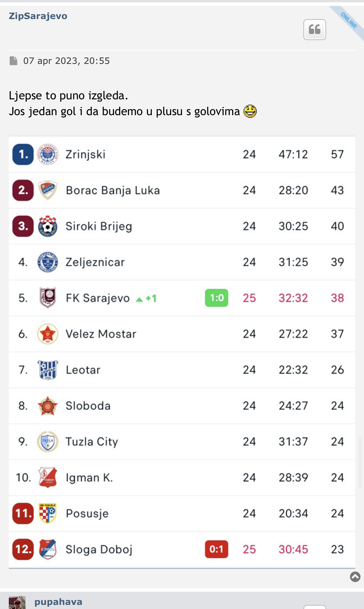Click the Borac Banja Luka crest
This screenshot has height=609, width=364.
tap(48, 190)
